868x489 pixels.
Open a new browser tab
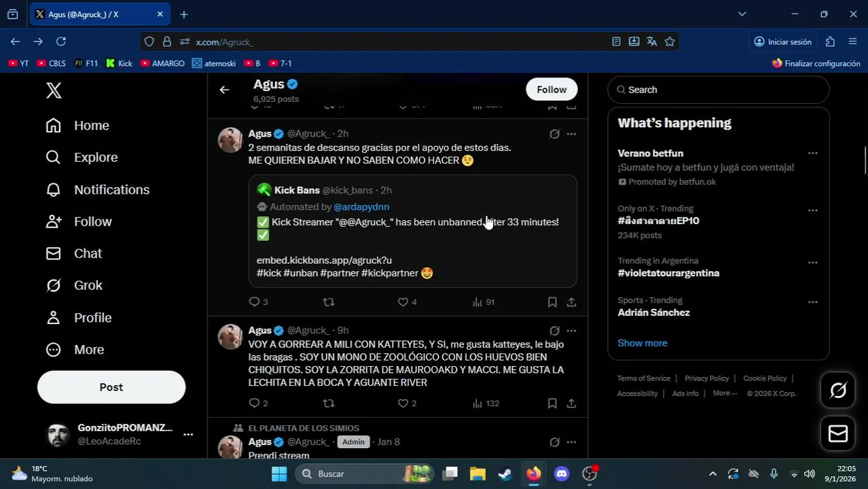(184, 14)
